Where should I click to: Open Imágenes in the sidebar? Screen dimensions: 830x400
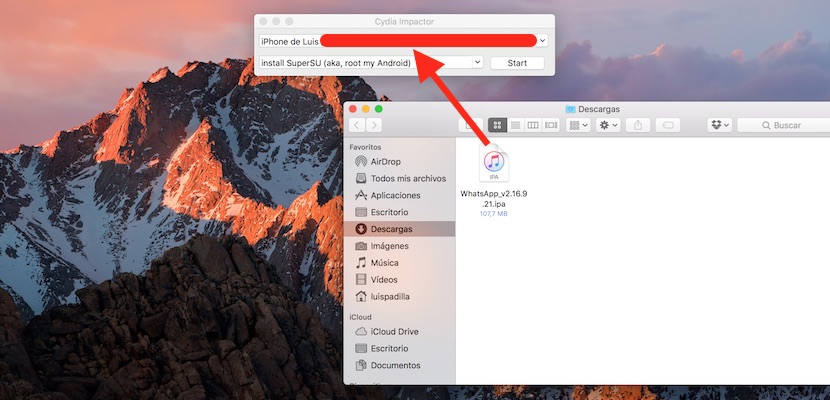[x=400, y=246]
